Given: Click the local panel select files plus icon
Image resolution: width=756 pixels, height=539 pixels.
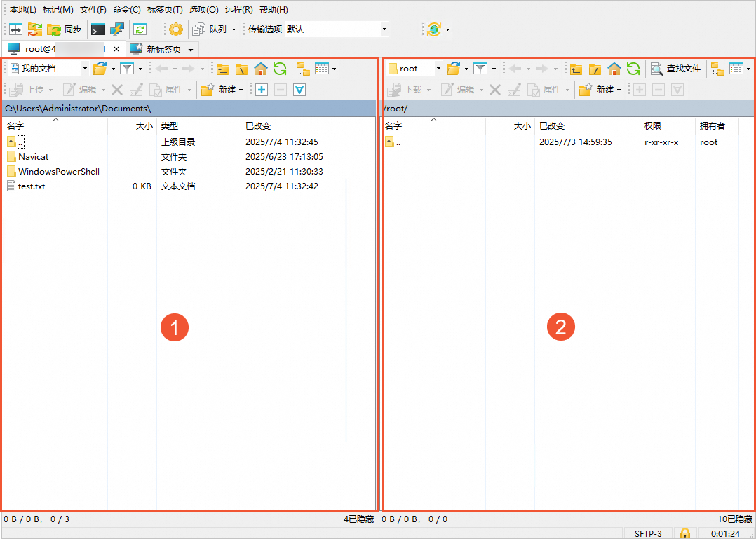Looking at the screenshot, I should 261,90.
